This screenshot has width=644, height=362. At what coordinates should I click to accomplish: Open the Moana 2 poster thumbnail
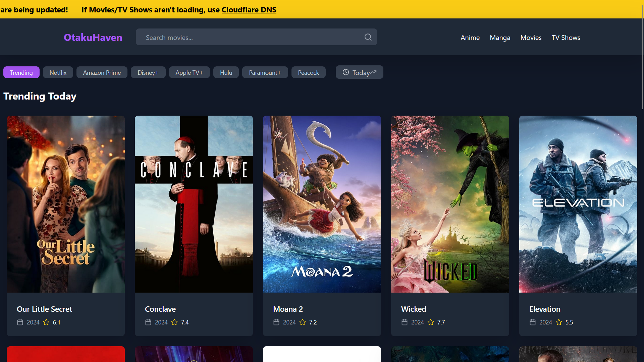(322, 204)
